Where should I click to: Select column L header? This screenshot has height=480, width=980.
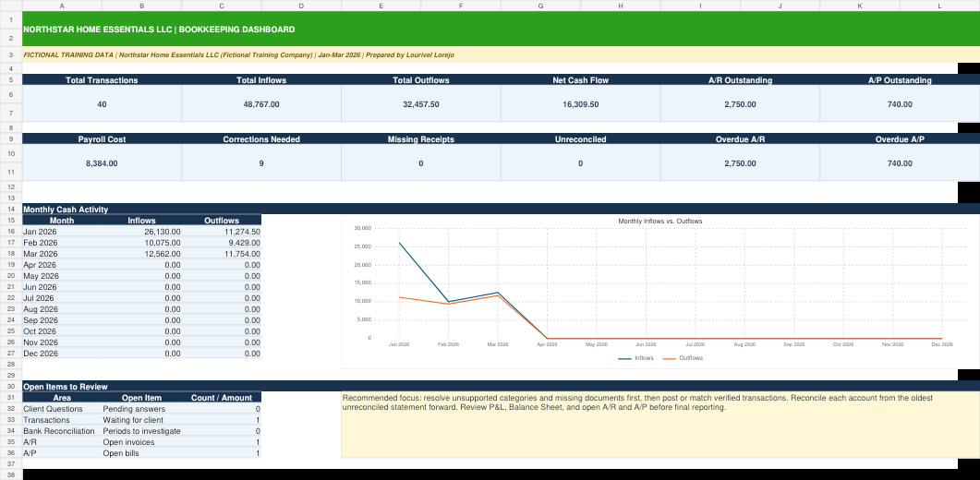pyautogui.click(x=939, y=6)
